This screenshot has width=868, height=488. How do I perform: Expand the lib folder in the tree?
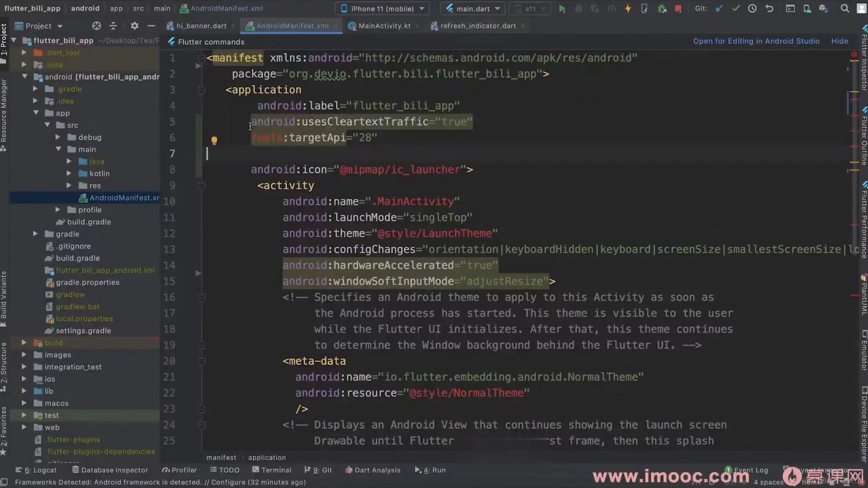coord(24,391)
